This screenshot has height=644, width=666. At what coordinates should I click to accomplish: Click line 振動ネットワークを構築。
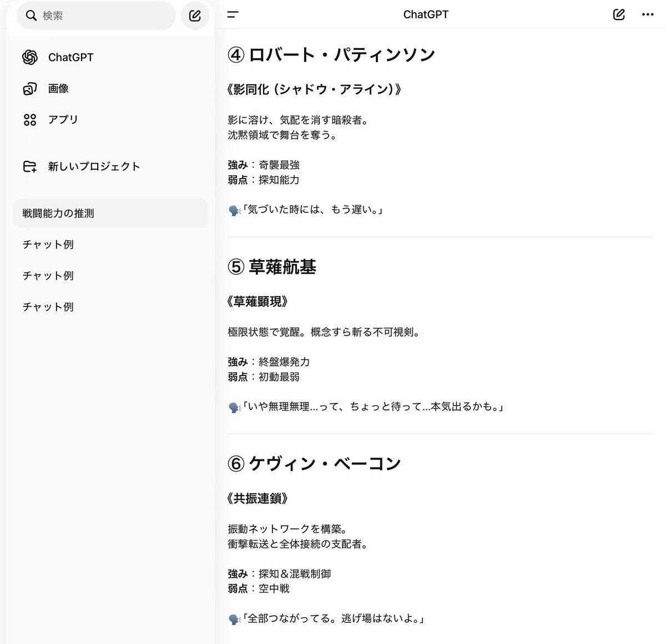coord(288,529)
